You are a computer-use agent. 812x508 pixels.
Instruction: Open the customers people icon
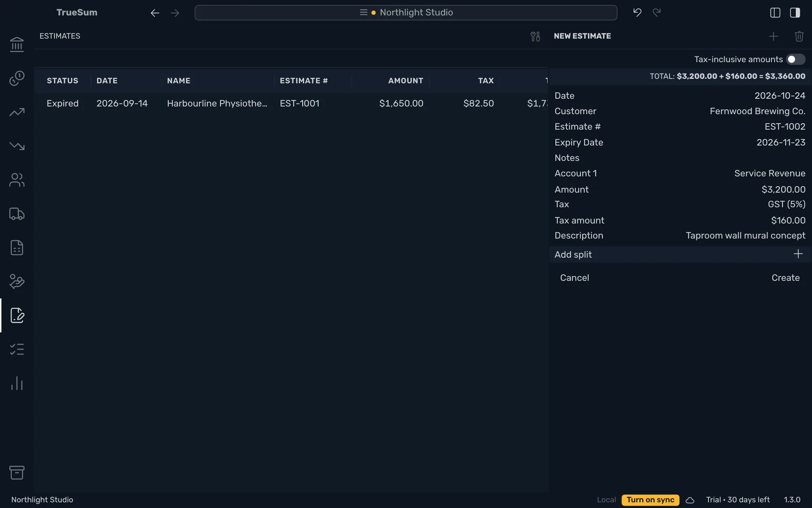17,180
